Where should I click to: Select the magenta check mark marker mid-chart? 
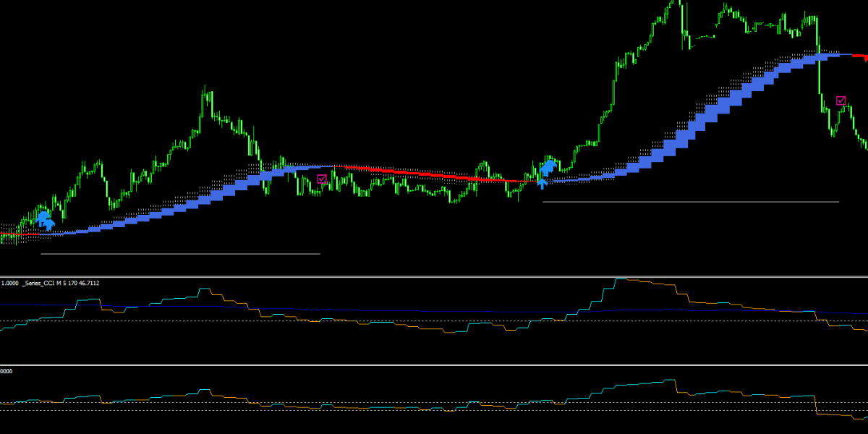[x=322, y=178]
